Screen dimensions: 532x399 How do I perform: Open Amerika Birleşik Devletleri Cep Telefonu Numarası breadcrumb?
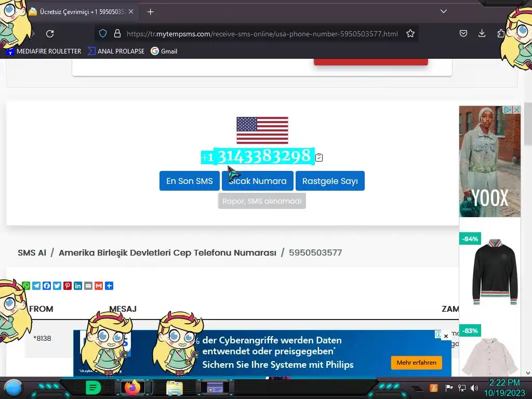click(x=168, y=253)
